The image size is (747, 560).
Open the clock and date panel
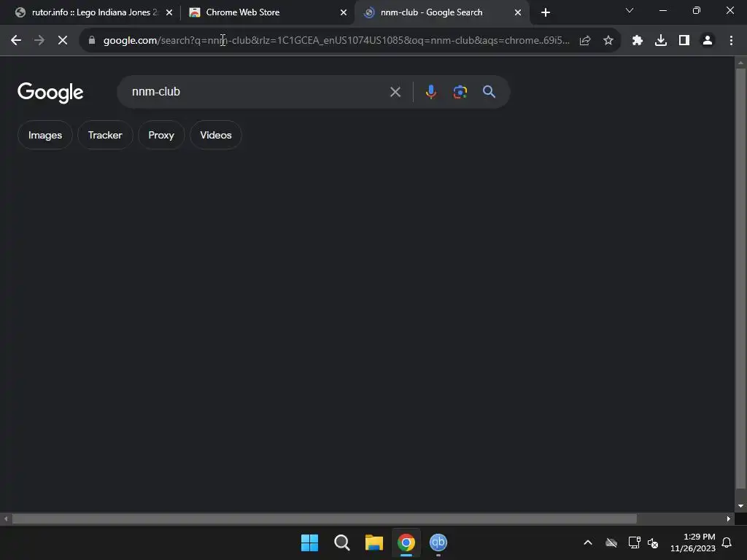[693, 542]
